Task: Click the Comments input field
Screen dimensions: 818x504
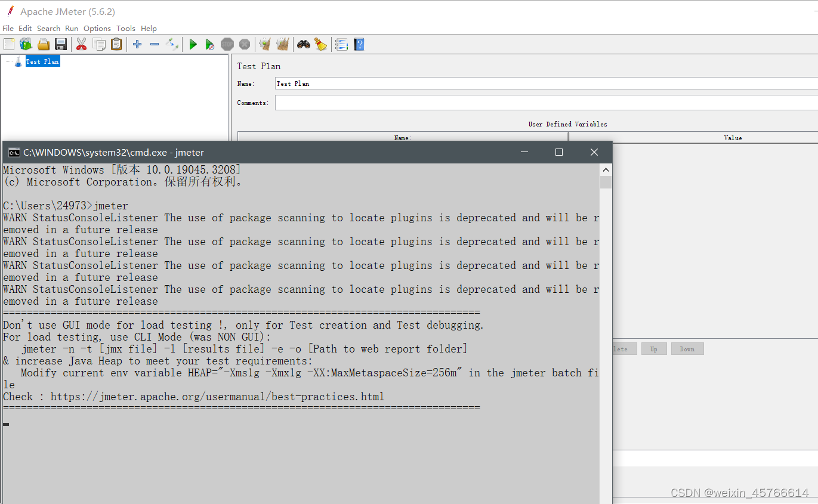Action: tap(546, 103)
